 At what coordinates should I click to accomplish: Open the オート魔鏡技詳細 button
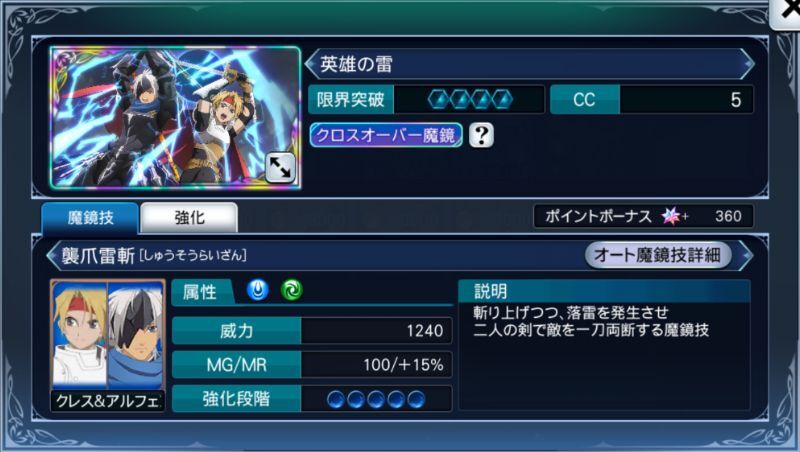[658, 255]
